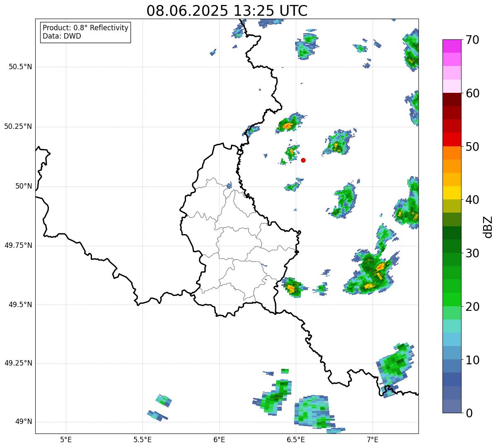Pick the magenta swatch at colorbar top
The height and width of the screenshot is (448, 498).
point(452,46)
